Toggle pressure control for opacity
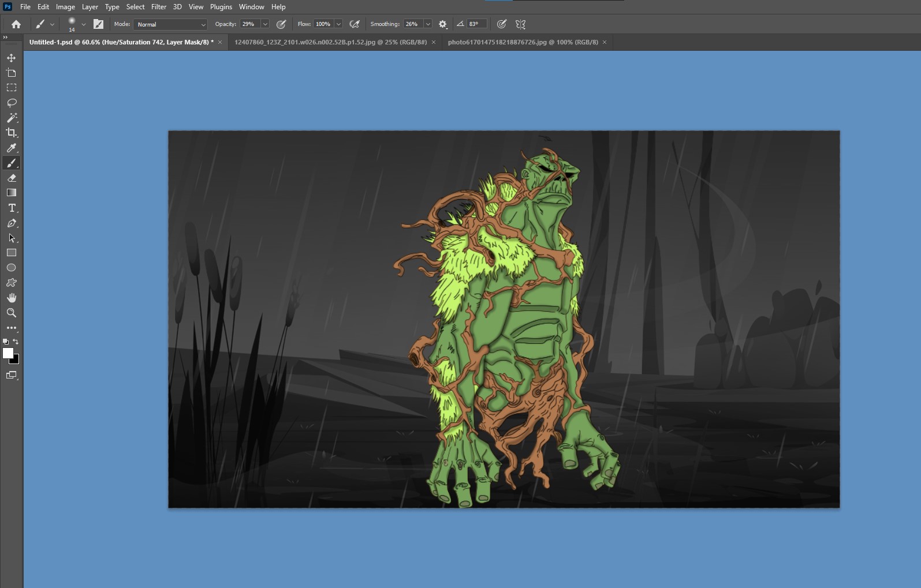 point(281,24)
